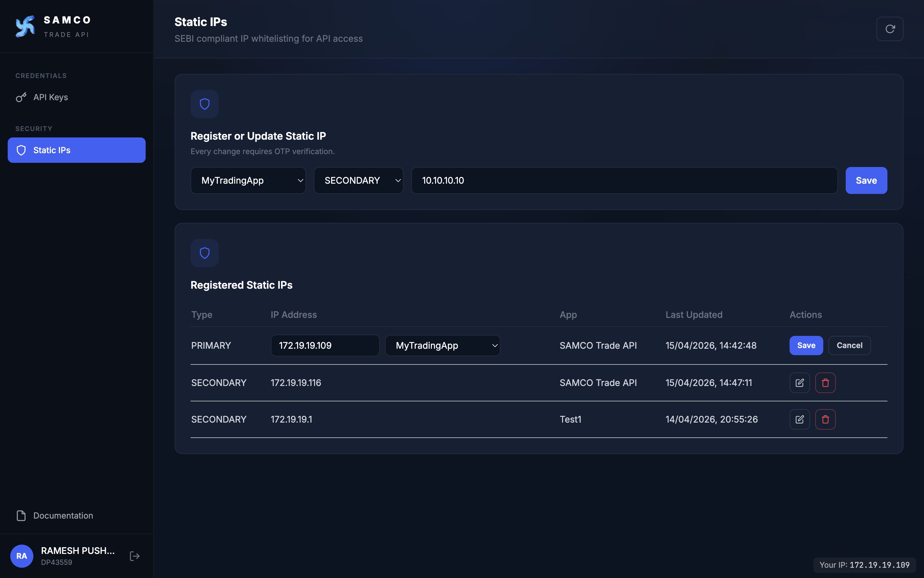Click SECONDARY cell in the 172.19.19.116 row

pyautogui.click(x=219, y=383)
